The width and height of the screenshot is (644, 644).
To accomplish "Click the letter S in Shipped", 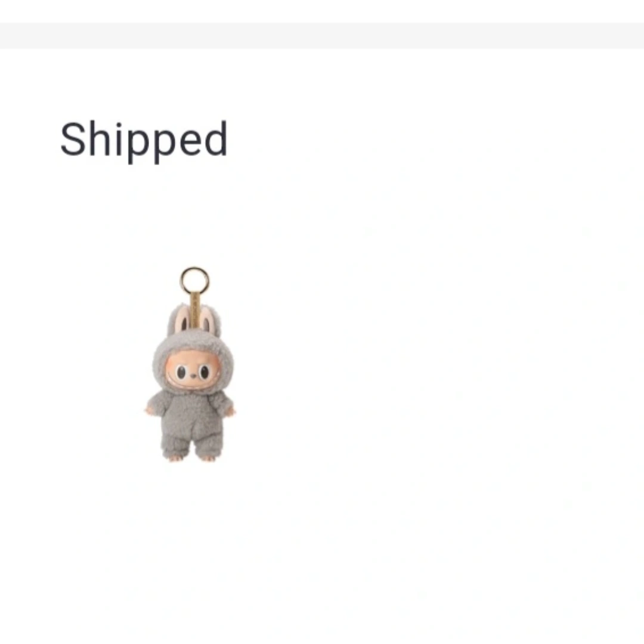I will pyautogui.click(x=73, y=139).
